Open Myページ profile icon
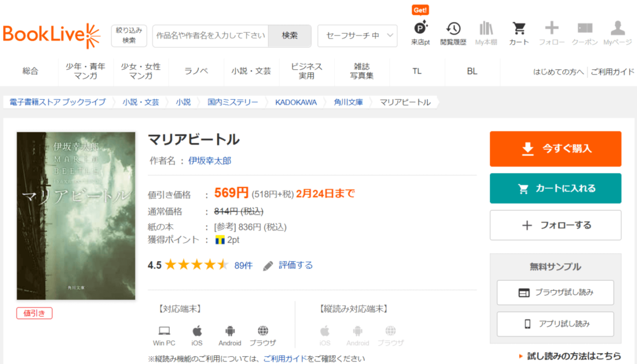This screenshot has width=637, height=364. pyautogui.click(x=618, y=34)
